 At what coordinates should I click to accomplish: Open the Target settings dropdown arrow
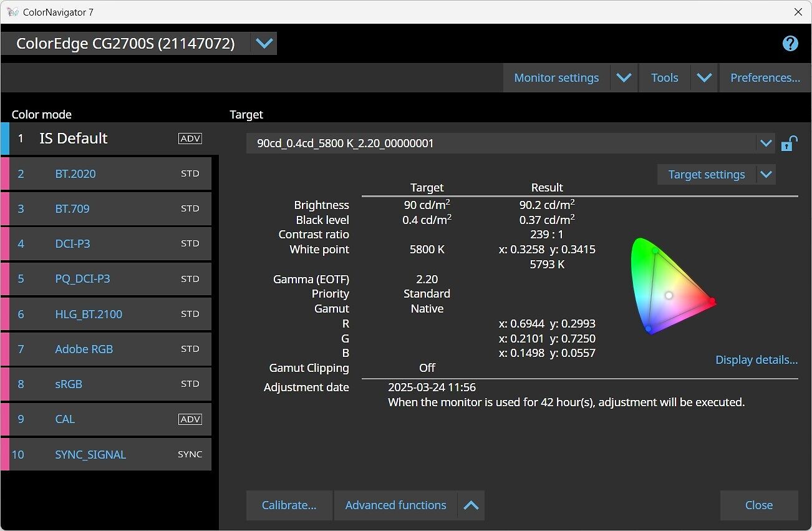pyautogui.click(x=766, y=175)
